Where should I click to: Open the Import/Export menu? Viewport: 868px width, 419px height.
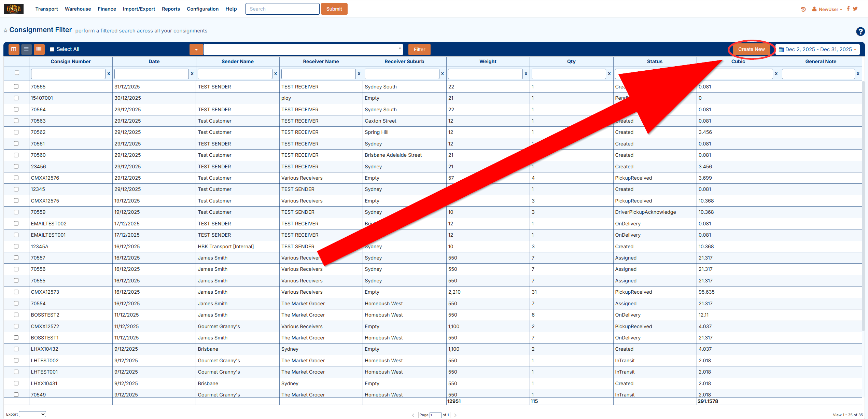pyautogui.click(x=139, y=9)
